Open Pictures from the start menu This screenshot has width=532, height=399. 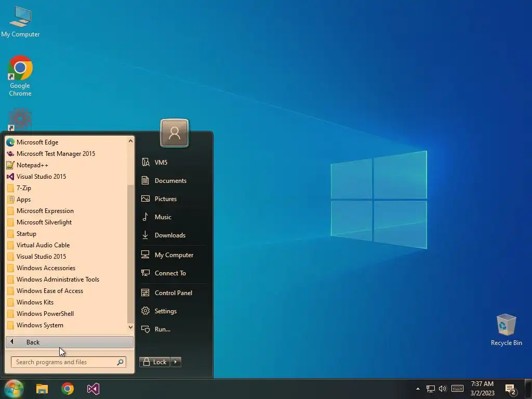click(174, 199)
